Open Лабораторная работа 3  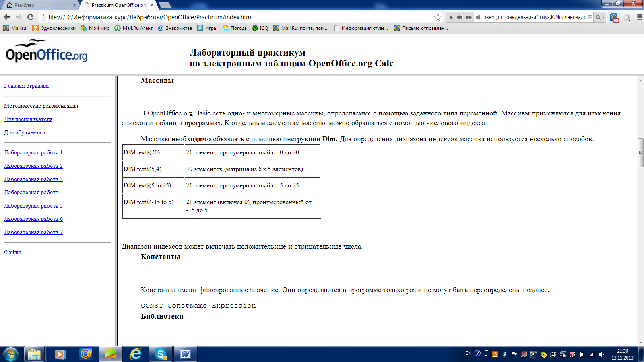[x=33, y=179]
